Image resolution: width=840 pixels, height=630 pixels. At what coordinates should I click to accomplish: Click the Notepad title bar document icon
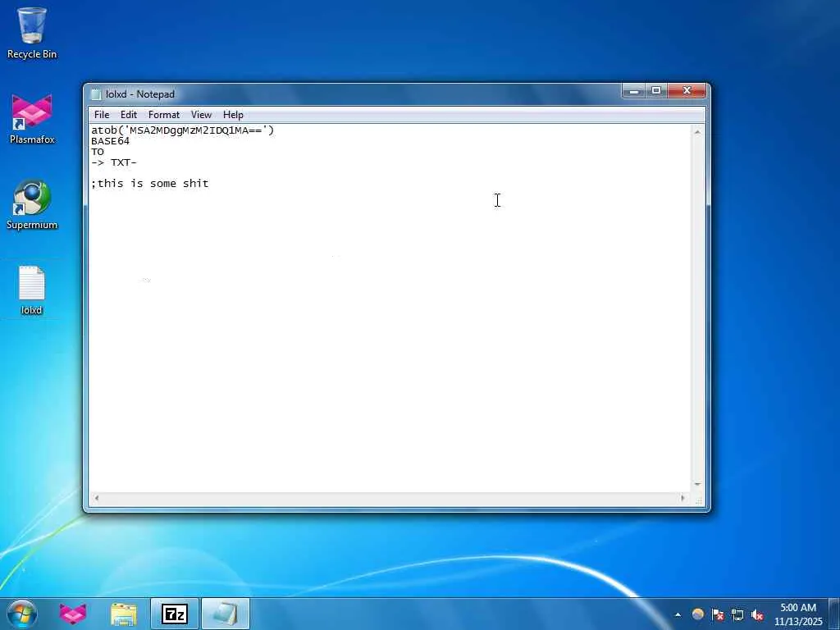pos(96,94)
